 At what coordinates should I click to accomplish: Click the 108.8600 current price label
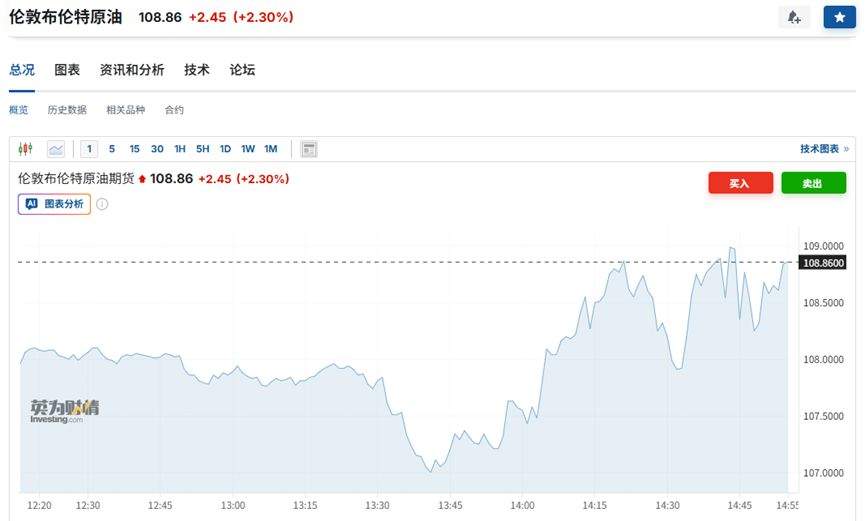click(x=822, y=263)
